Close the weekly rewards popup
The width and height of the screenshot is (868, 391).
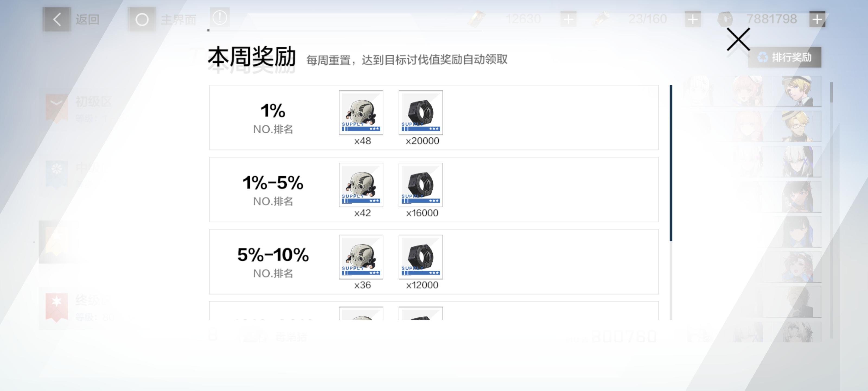(738, 39)
